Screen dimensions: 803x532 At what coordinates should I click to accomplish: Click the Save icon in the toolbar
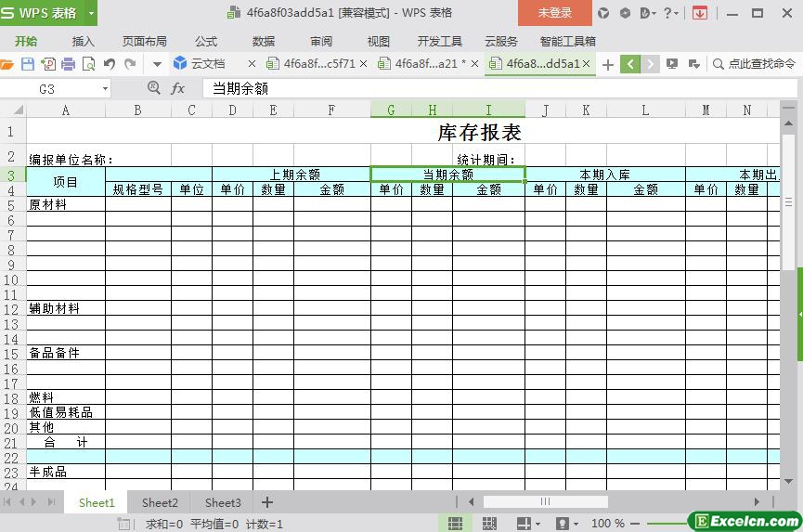point(28,64)
